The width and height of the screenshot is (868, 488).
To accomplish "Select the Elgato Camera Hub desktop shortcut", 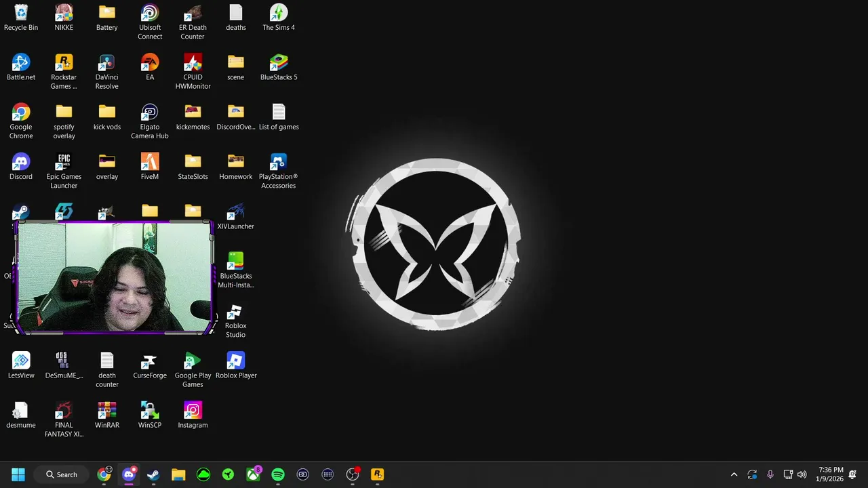I will click(150, 121).
